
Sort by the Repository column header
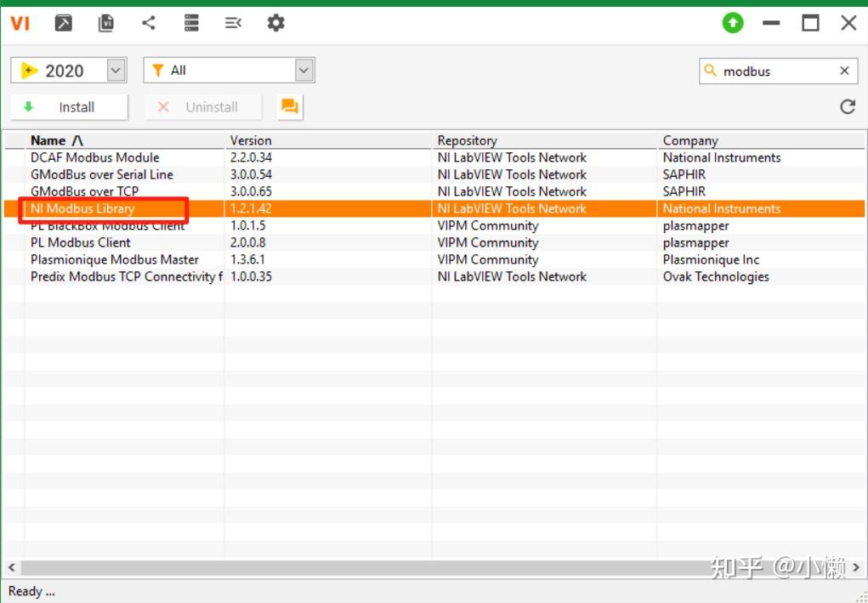544,140
